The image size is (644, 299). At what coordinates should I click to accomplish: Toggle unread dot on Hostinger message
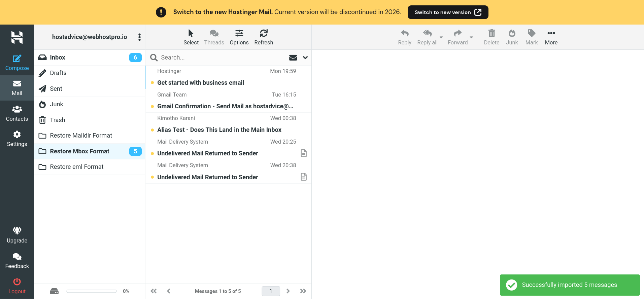pyautogui.click(x=152, y=83)
